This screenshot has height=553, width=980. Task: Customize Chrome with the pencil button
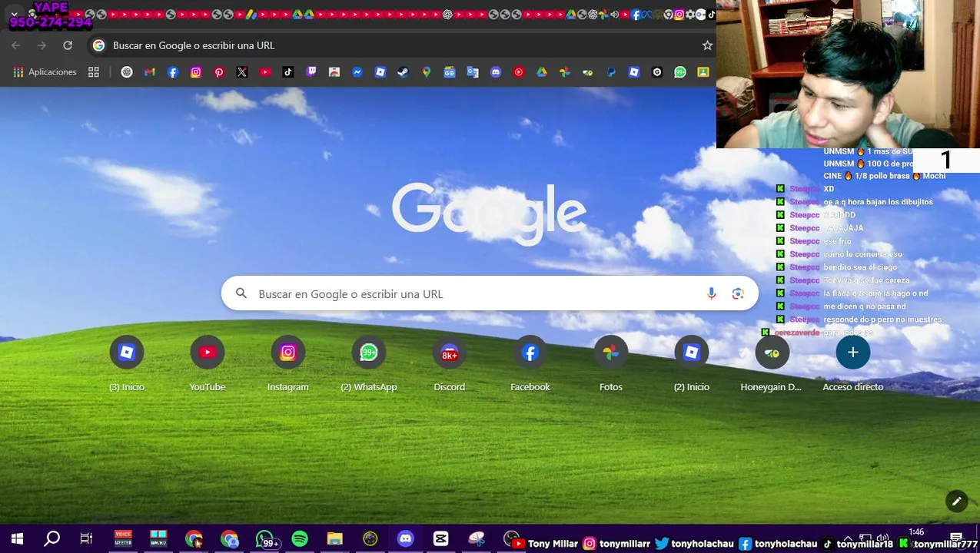click(x=956, y=502)
